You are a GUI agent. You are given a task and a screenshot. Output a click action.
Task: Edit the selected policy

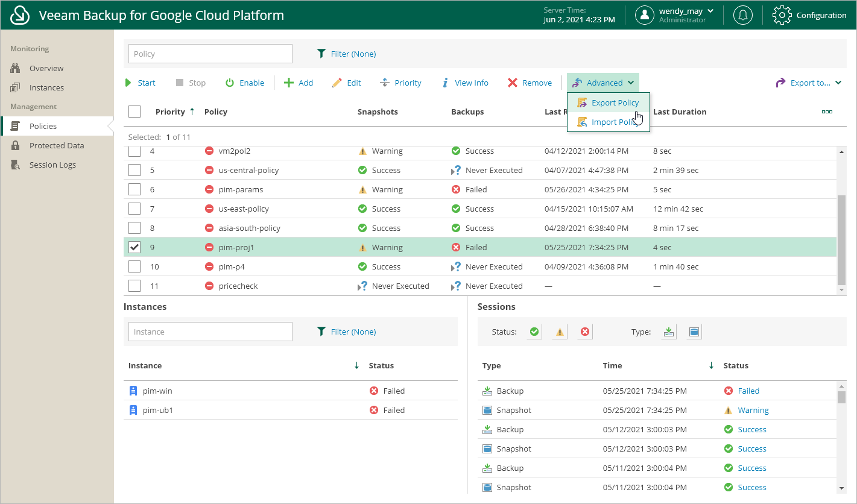(x=347, y=83)
